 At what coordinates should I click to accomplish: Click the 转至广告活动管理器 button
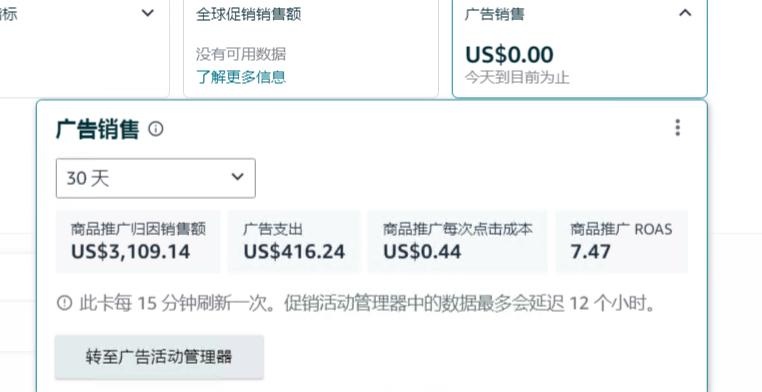(159, 357)
